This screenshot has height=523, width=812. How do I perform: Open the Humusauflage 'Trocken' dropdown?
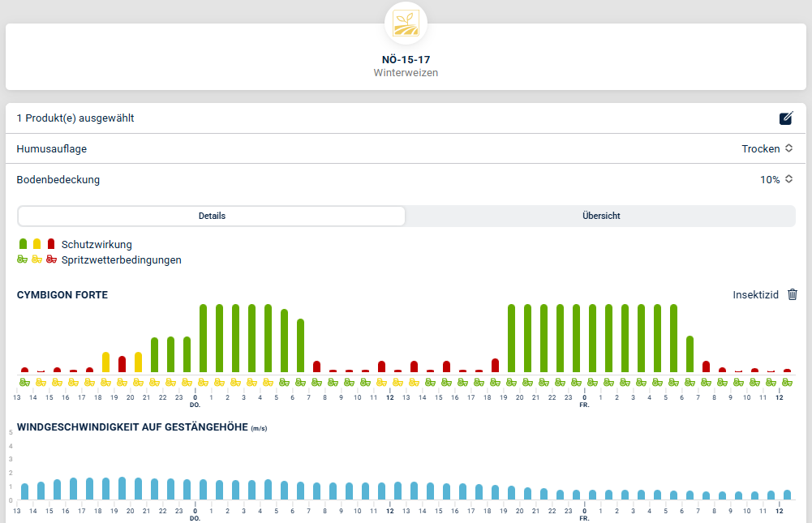pyautogui.click(x=767, y=148)
